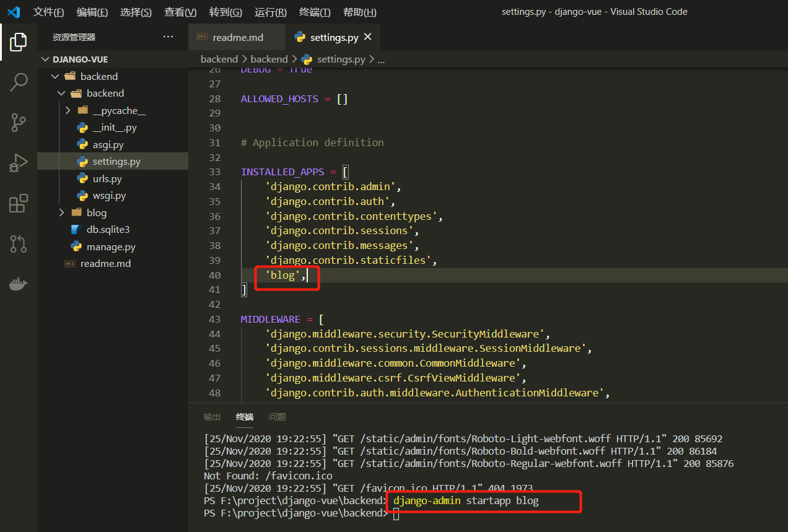Click 'django.contrib.staticfiles' in the editor
Image resolution: width=788 pixels, height=532 pixels.
[x=351, y=260]
